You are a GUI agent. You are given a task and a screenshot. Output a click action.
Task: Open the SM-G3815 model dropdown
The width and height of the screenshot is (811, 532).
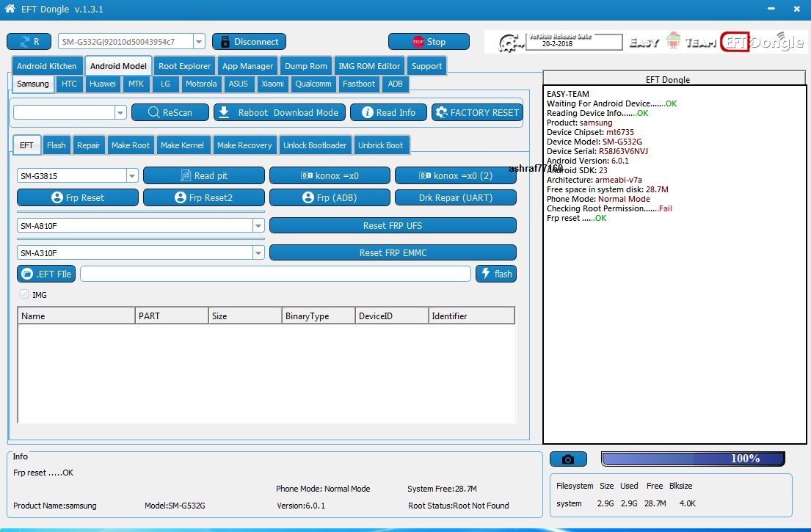coord(132,176)
